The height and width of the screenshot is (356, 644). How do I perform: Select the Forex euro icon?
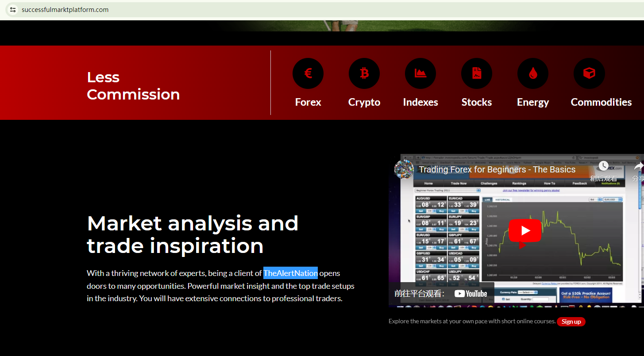point(308,73)
